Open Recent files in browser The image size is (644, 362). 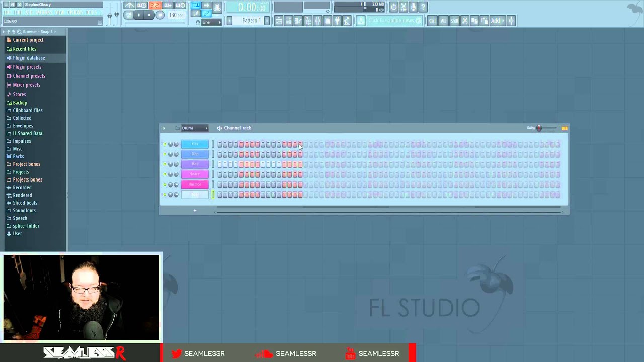(x=25, y=49)
